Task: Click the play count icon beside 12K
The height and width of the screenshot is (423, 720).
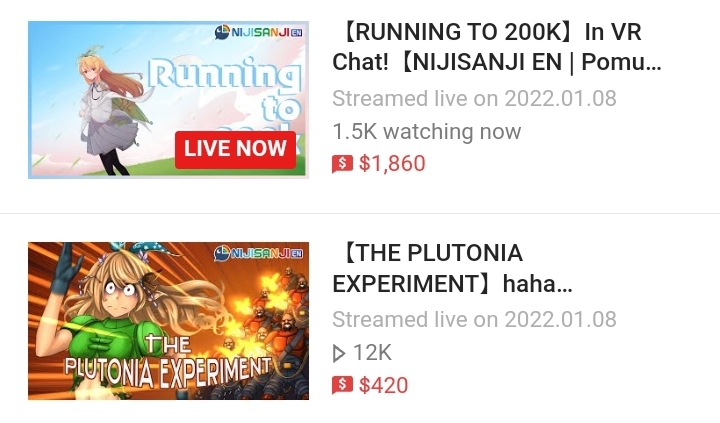Action: (x=338, y=353)
